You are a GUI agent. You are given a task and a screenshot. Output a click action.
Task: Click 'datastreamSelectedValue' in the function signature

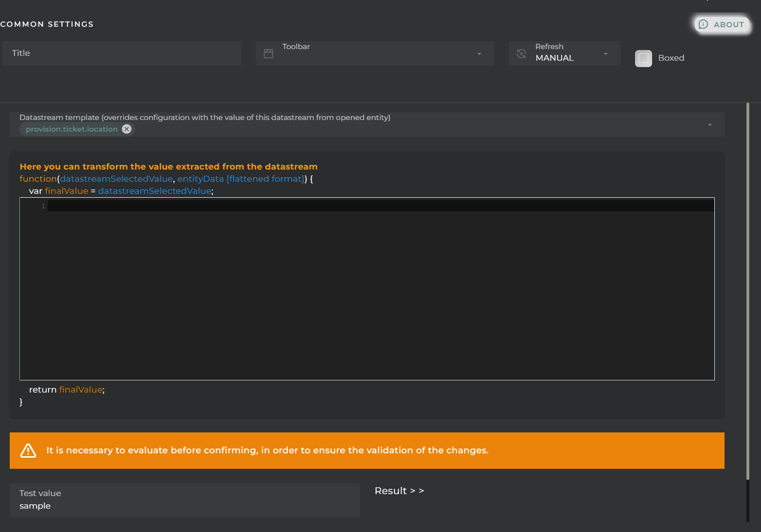[x=116, y=179]
